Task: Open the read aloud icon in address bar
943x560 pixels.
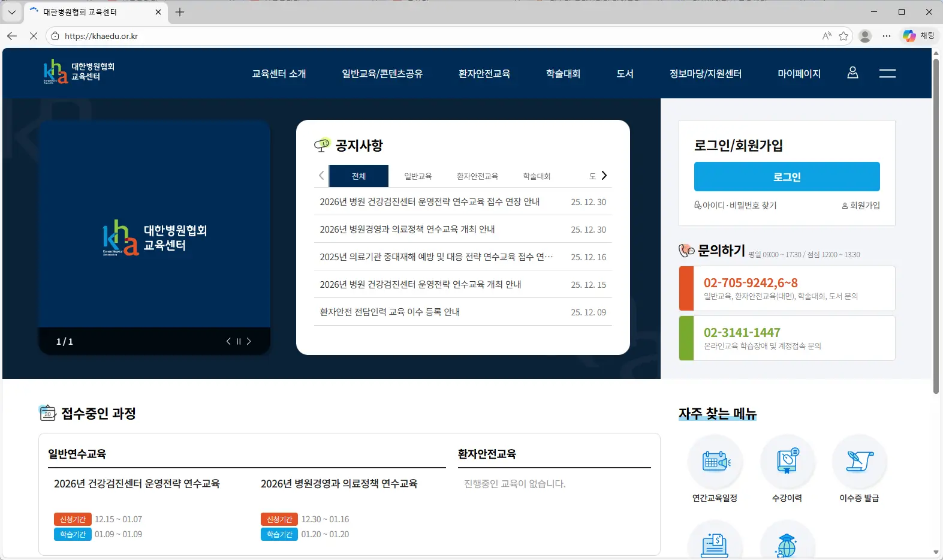Action: tap(827, 36)
